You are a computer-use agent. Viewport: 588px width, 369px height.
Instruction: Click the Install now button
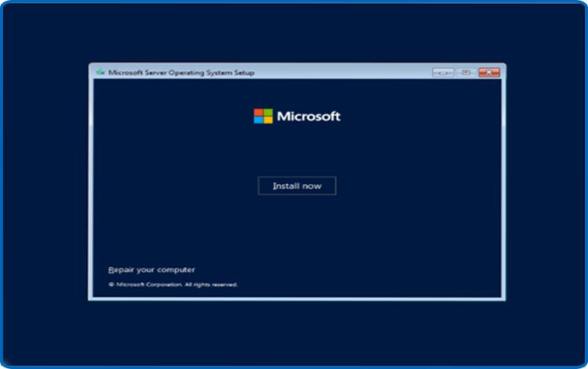[x=297, y=186]
